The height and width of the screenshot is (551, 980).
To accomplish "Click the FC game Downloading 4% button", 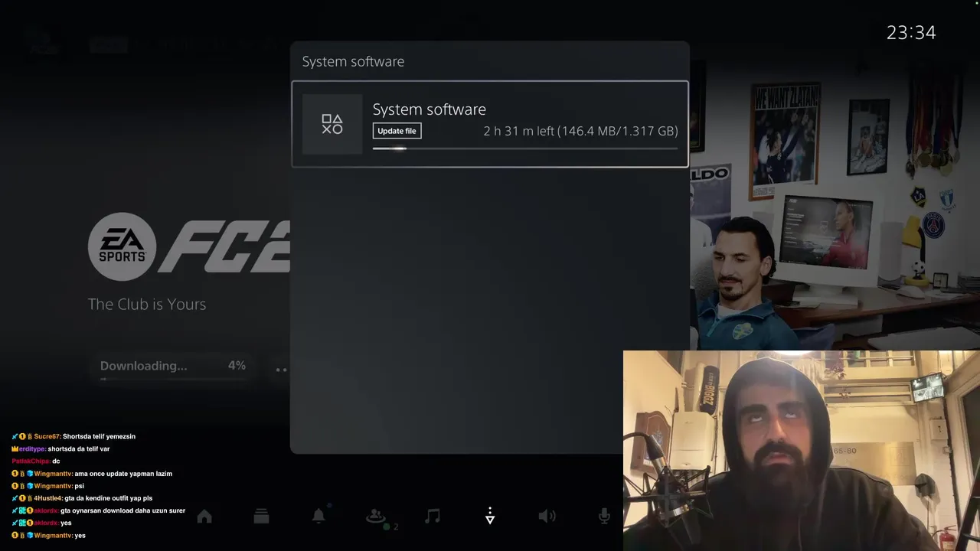I will pyautogui.click(x=174, y=367).
